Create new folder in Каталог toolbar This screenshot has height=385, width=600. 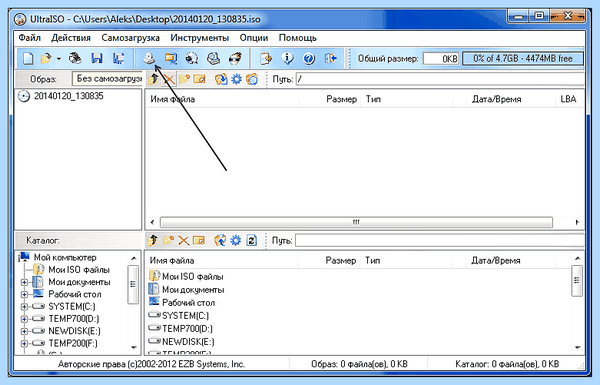pyautogui.click(x=168, y=240)
